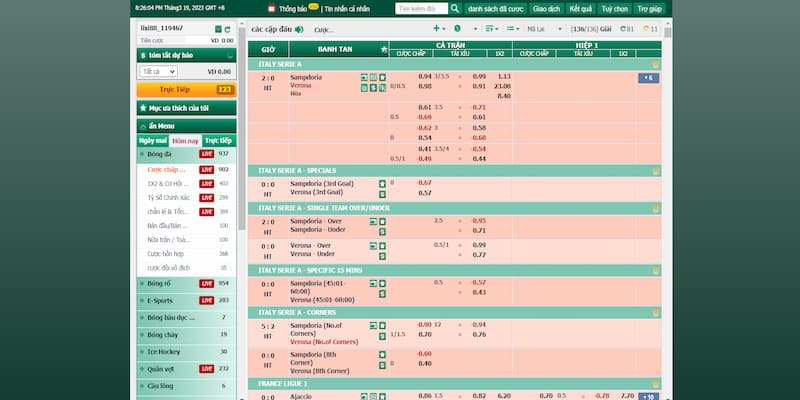
Task: Open the Quần vợt sport
Action: [x=186, y=369]
